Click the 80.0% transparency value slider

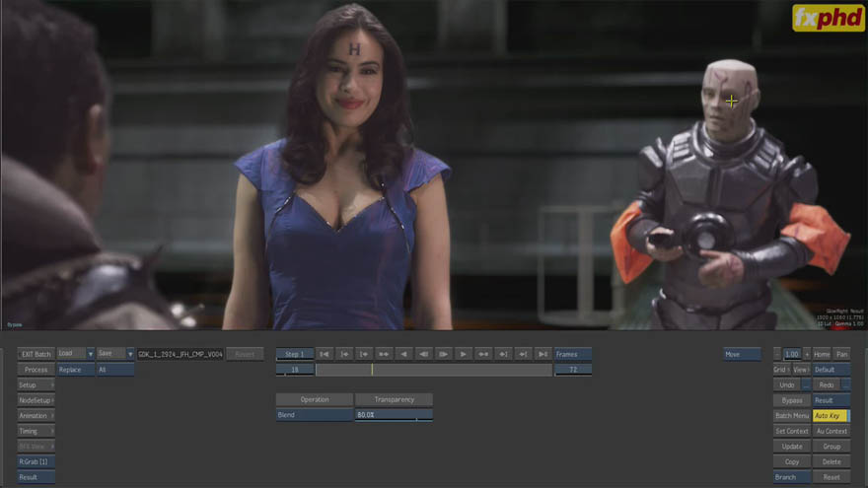(394, 415)
